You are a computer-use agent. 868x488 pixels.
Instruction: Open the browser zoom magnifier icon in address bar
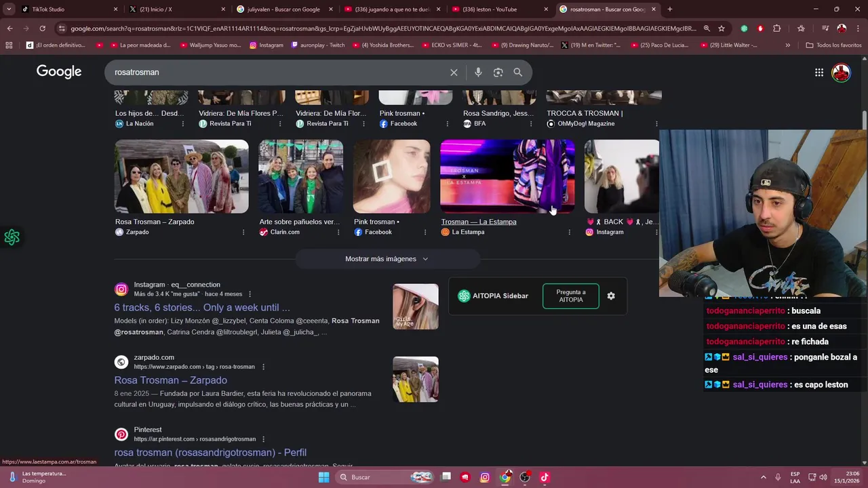707,28
